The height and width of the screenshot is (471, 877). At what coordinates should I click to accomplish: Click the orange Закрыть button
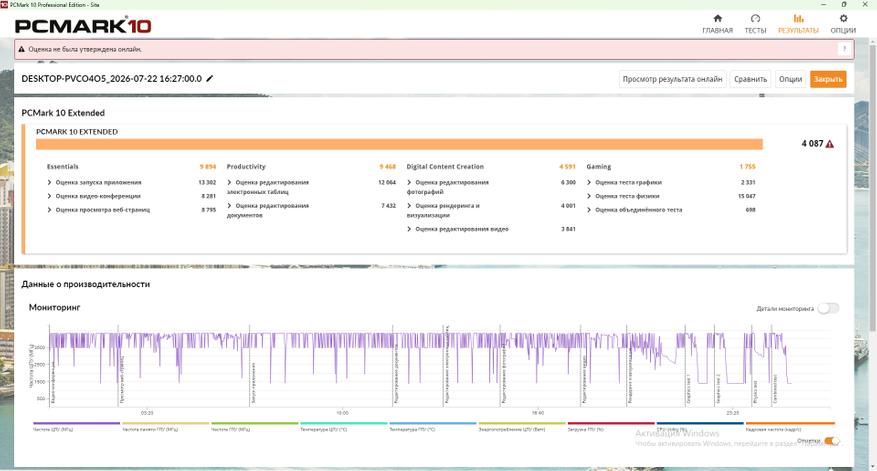pyautogui.click(x=828, y=79)
